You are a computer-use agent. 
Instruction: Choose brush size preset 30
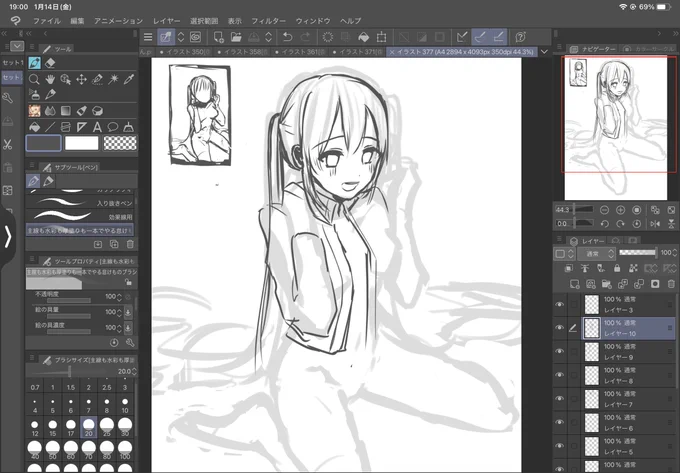pyautogui.click(x=125, y=427)
